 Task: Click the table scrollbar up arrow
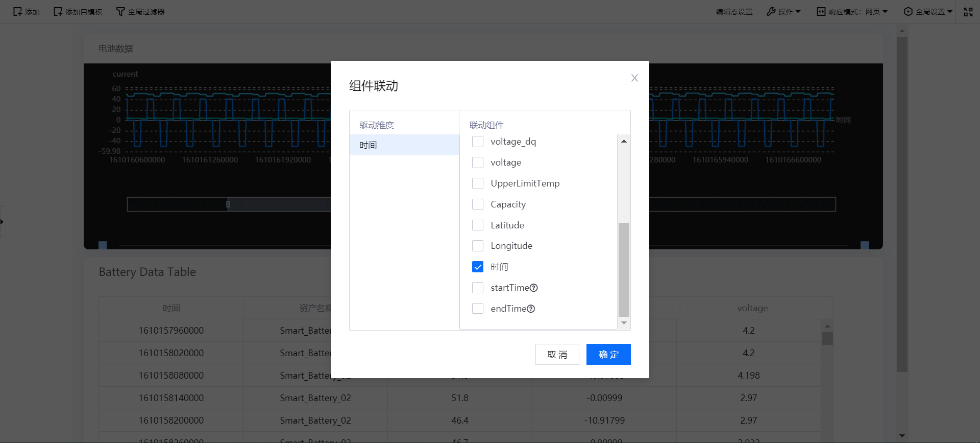click(x=827, y=326)
